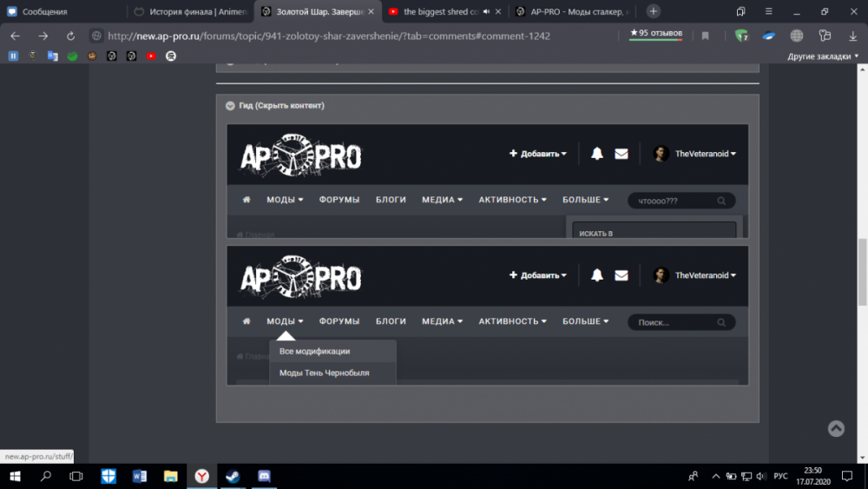Open Steam from the taskbar

tap(233, 476)
